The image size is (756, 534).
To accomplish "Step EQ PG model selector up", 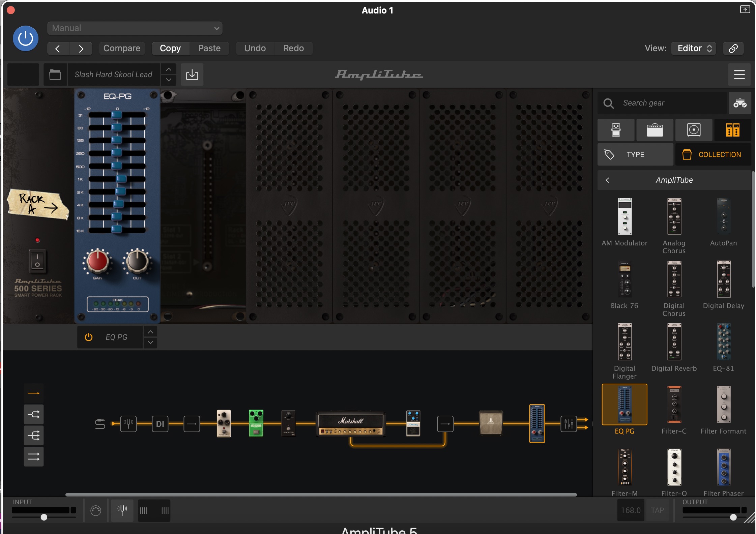I will pyautogui.click(x=151, y=332).
